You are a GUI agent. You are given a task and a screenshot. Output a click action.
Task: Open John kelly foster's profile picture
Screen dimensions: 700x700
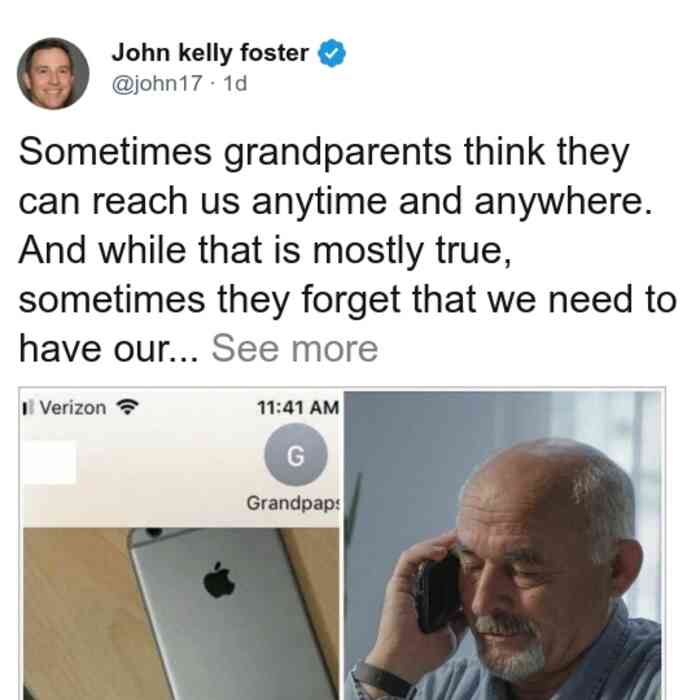pos(53,74)
